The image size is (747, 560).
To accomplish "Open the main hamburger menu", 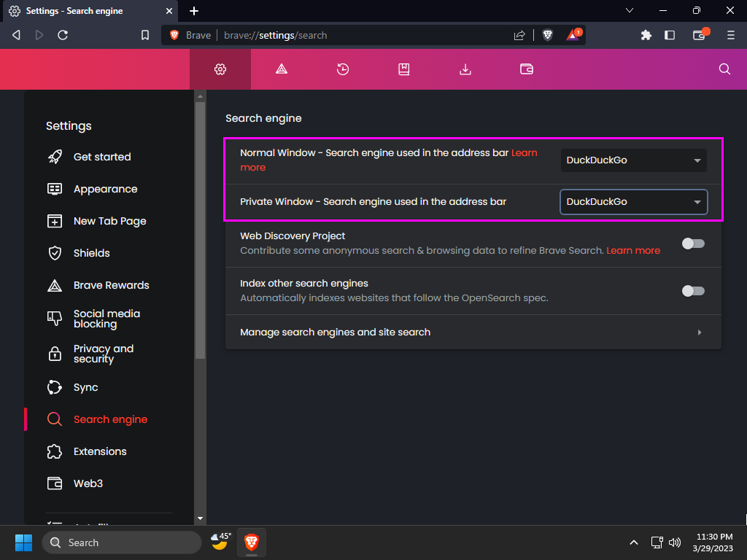I will click(x=730, y=35).
